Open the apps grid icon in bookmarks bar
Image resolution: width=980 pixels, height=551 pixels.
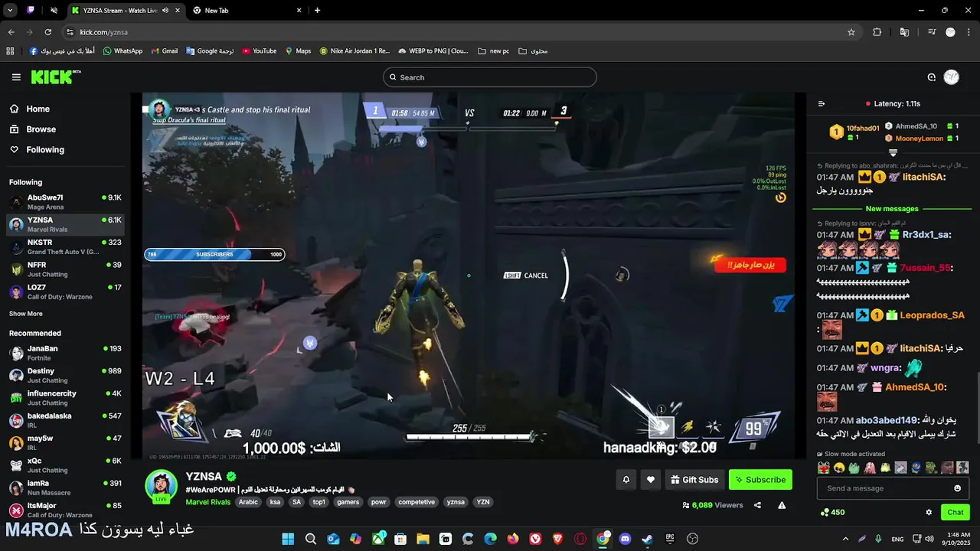10,51
